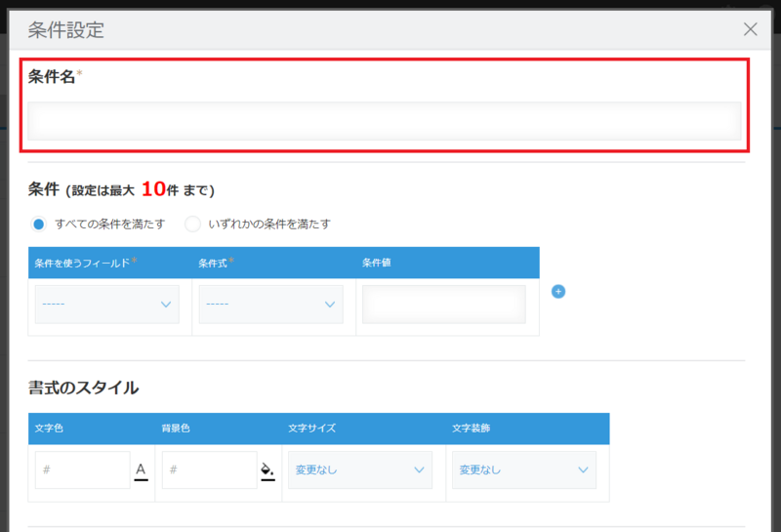Click the 条件を使うフィールド column header

coord(82,263)
